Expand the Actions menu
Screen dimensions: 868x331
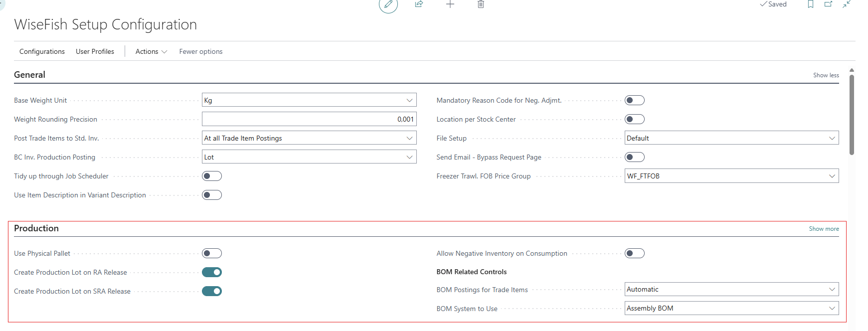pyautogui.click(x=151, y=51)
